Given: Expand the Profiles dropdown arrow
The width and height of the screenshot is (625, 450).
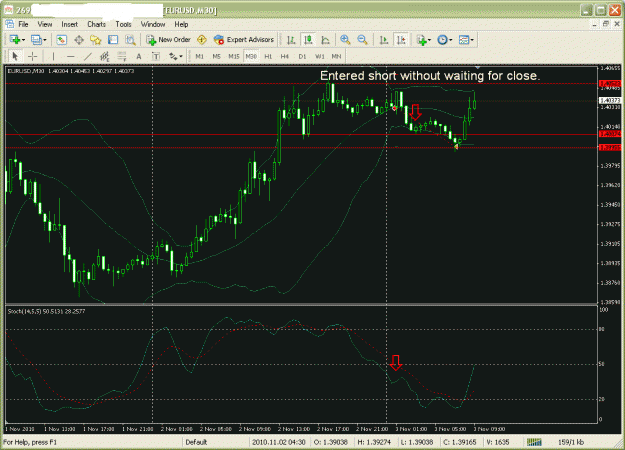Looking at the screenshot, I should tap(45, 40).
